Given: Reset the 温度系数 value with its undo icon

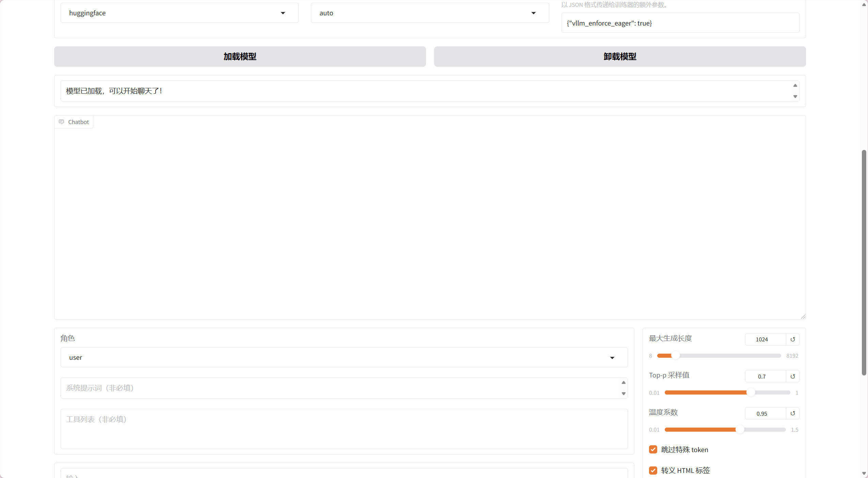Looking at the screenshot, I should pos(792,413).
